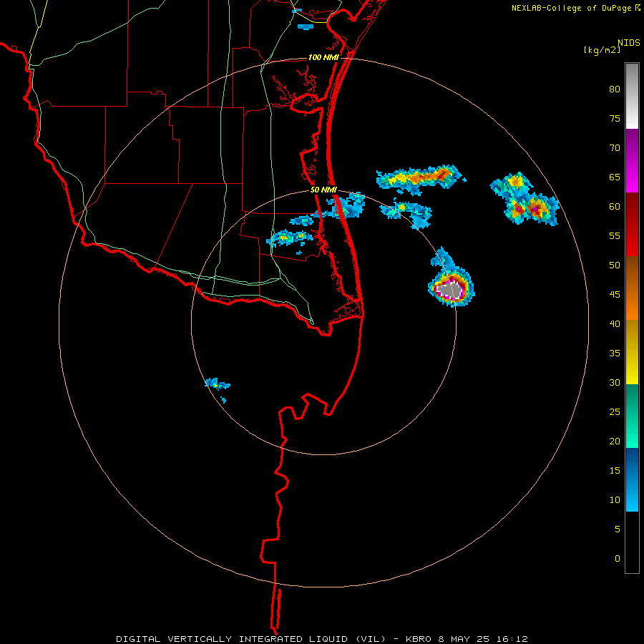The width and height of the screenshot is (644, 644).
Task: Click the 40 value on color scale
Action: click(615, 324)
